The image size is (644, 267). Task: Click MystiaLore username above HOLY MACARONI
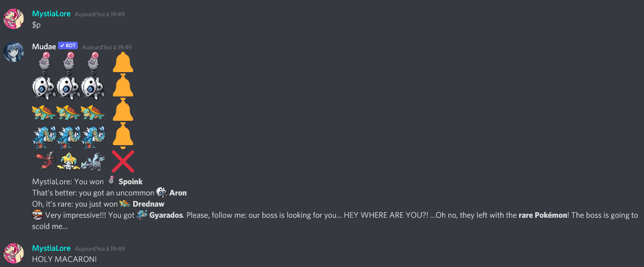coord(51,248)
